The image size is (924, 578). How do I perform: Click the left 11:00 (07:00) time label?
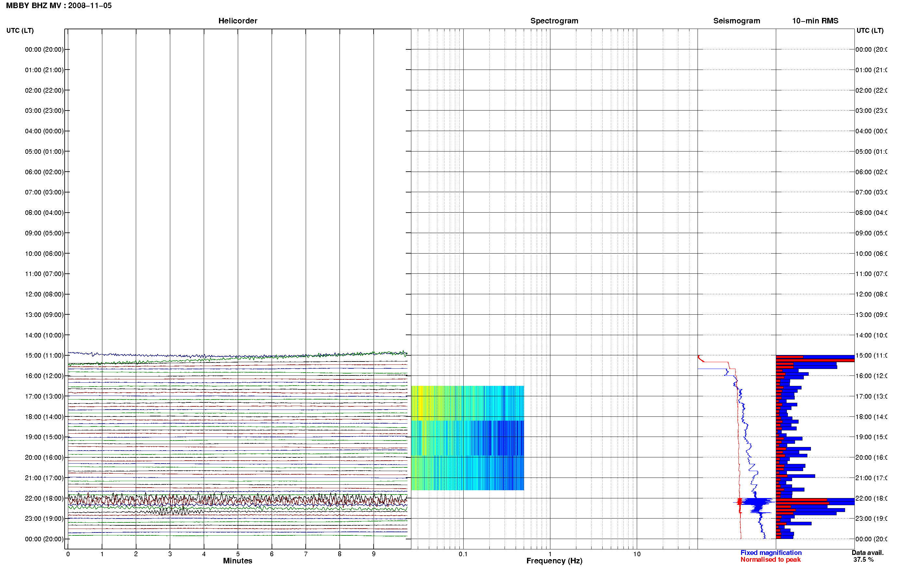tap(44, 274)
